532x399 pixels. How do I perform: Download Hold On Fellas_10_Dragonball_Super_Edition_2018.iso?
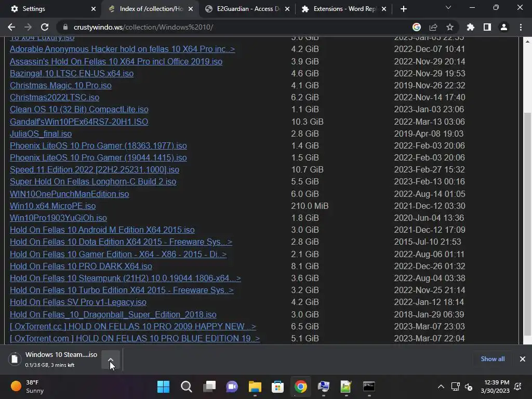[x=113, y=314]
